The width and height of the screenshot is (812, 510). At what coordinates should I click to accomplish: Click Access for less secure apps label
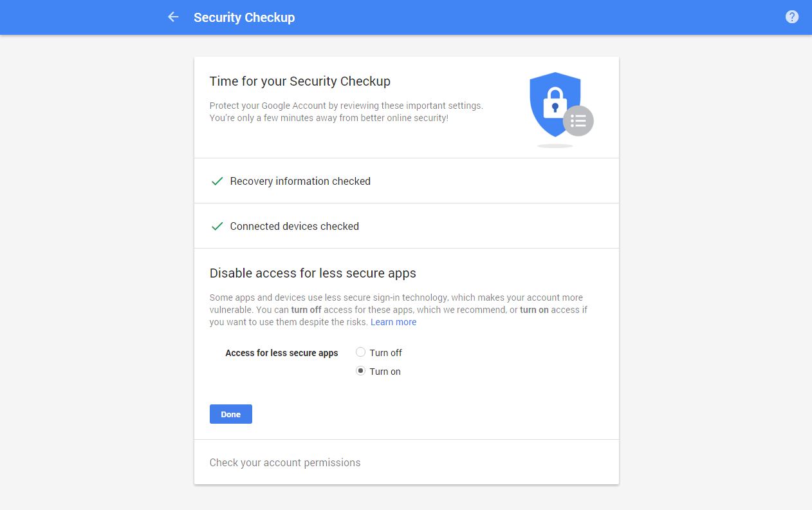pos(282,353)
